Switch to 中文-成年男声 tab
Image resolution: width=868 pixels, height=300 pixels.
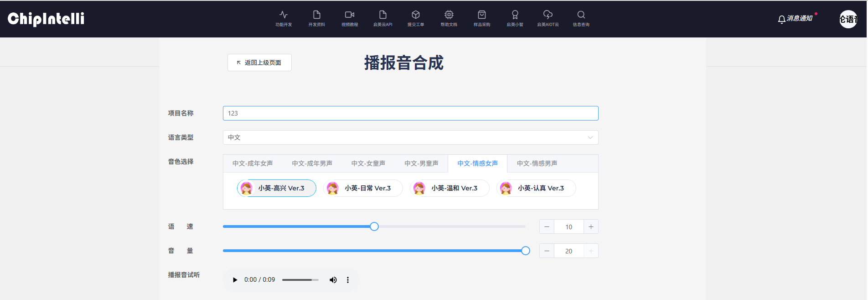tap(312, 163)
